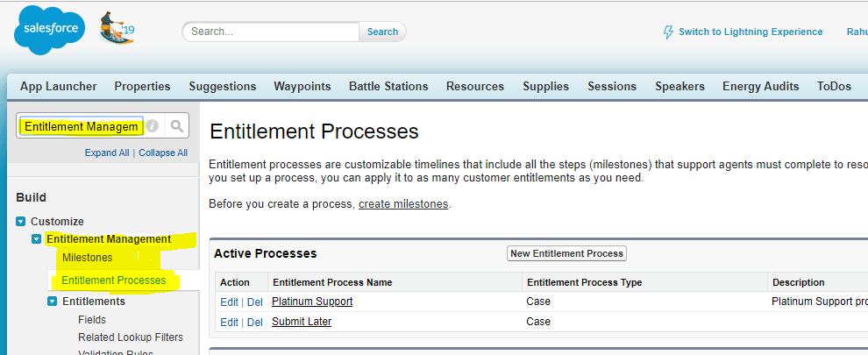868x355 pixels.
Task: Open the App Launcher tab
Action: click(x=58, y=86)
